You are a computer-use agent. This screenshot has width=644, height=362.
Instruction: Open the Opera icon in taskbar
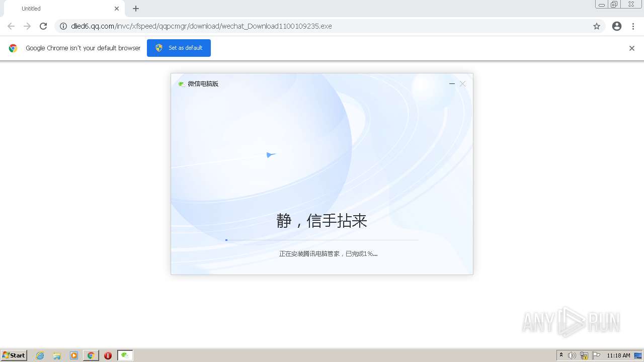click(108, 355)
